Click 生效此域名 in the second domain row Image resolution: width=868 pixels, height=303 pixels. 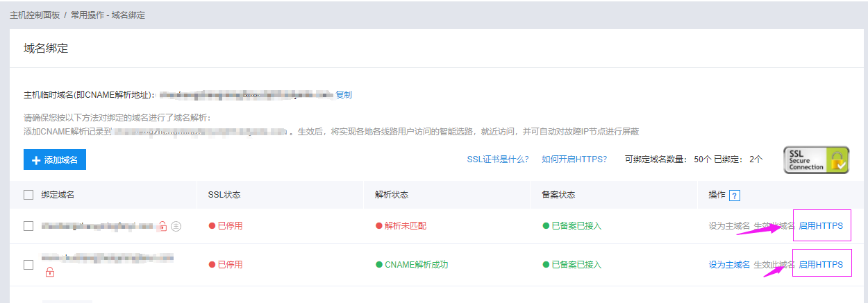774,265
